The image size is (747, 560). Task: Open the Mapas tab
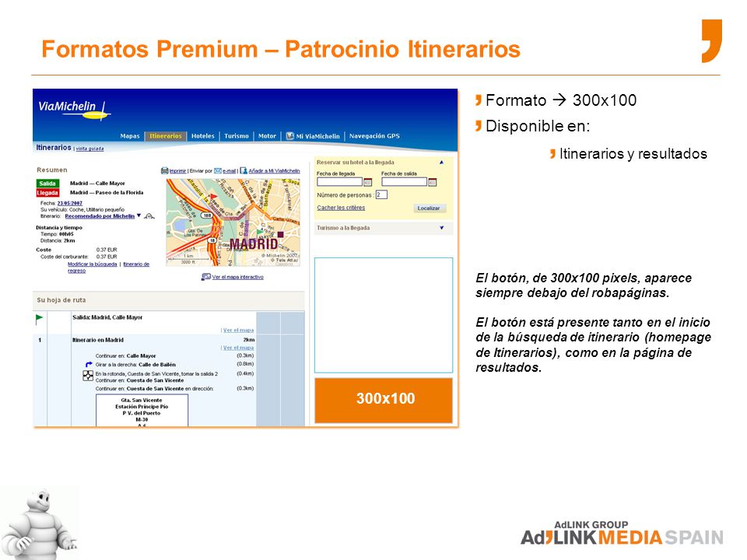pos(130,136)
